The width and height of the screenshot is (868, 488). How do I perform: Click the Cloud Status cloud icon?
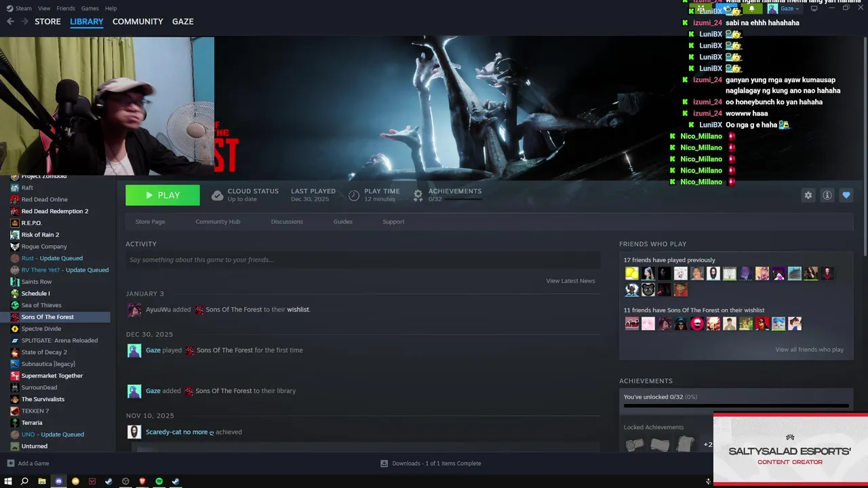(217, 195)
